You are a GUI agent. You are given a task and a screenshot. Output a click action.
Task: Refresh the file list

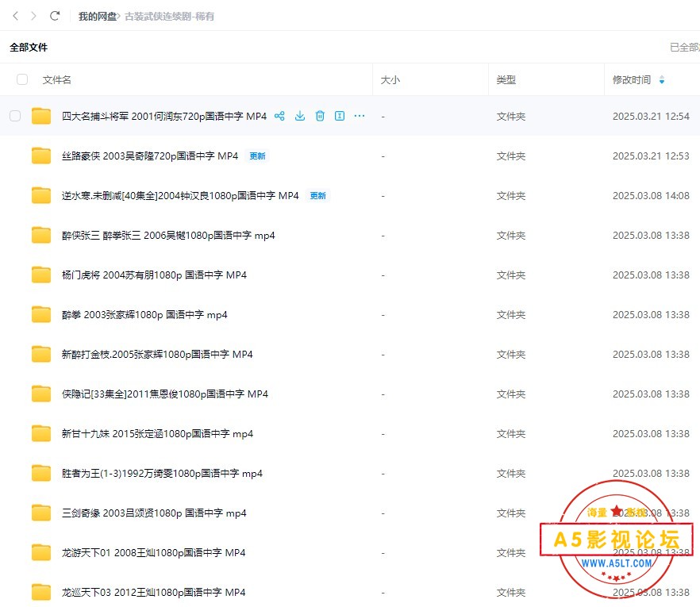55,16
